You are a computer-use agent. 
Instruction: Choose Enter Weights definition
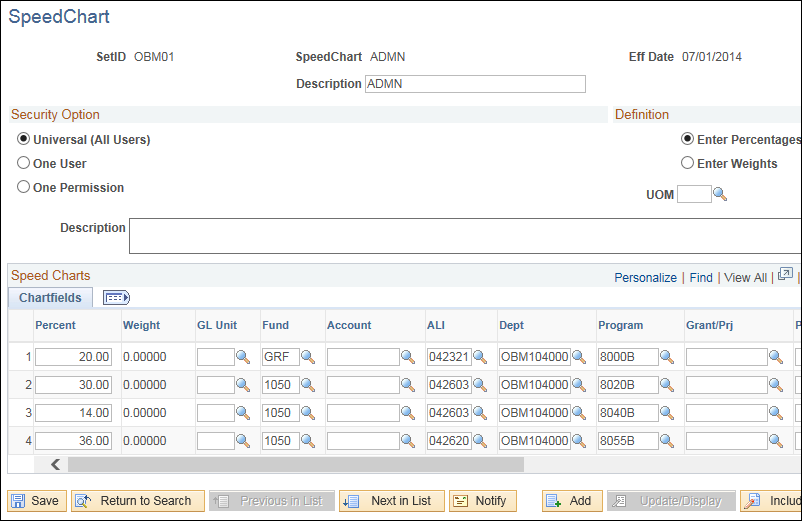pos(687,163)
